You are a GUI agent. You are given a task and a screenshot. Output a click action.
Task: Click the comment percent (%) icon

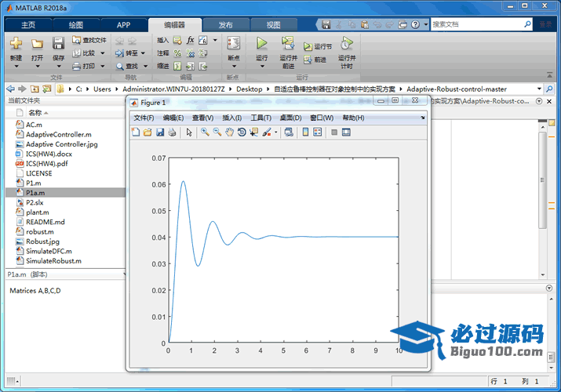177,53
